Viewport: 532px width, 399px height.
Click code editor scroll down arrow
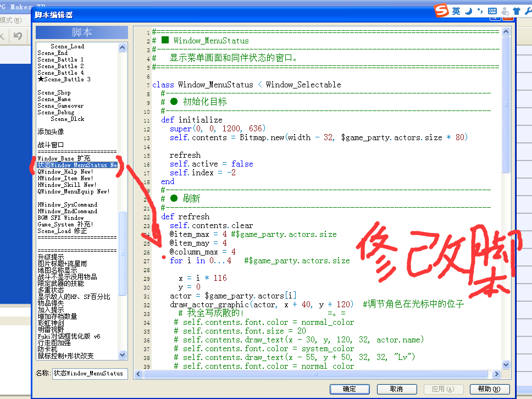tap(506, 365)
